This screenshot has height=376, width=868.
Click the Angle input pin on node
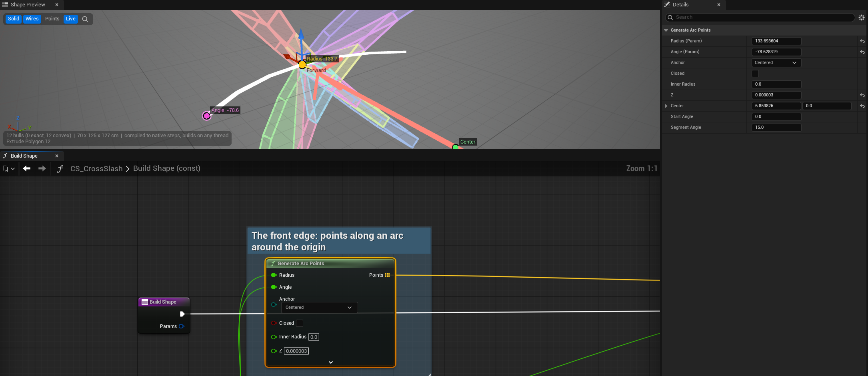274,287
